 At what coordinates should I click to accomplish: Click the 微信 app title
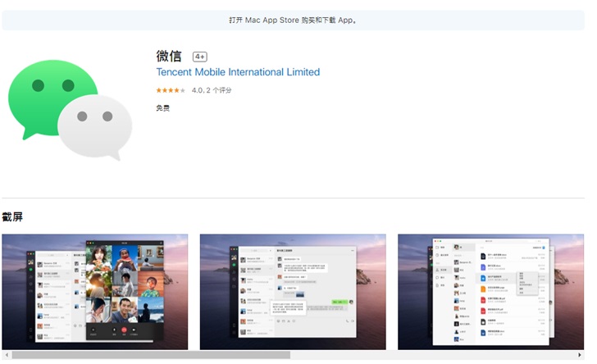[168, 56]
